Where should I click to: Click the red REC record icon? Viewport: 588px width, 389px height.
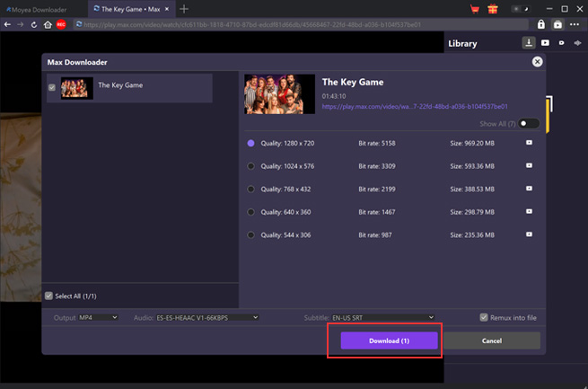click(x=61, y=24)
